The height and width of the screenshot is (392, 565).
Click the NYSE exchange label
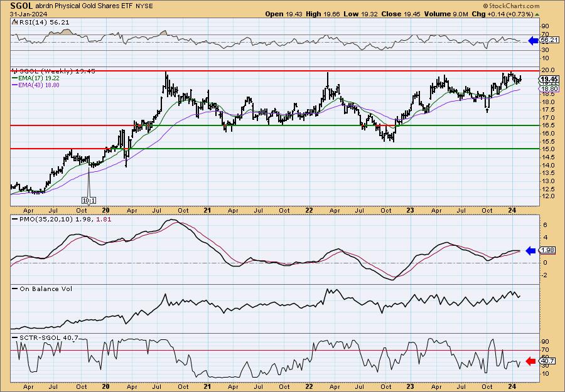144,6
